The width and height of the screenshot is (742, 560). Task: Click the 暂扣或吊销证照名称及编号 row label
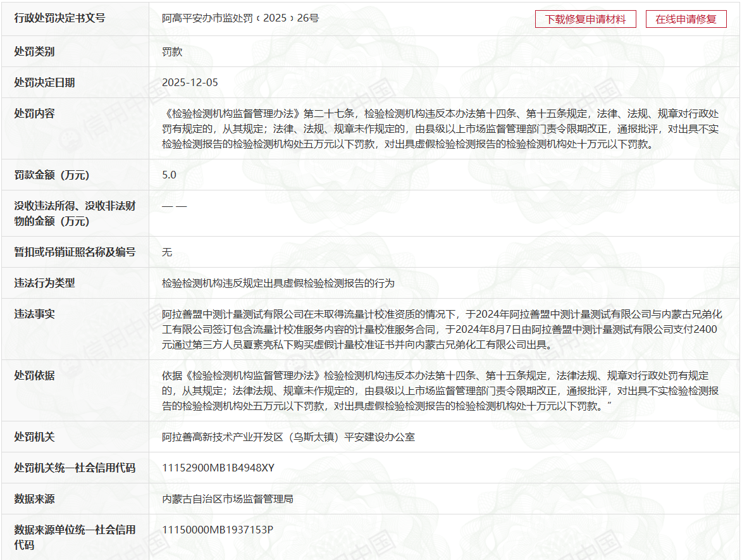(75, 252)
